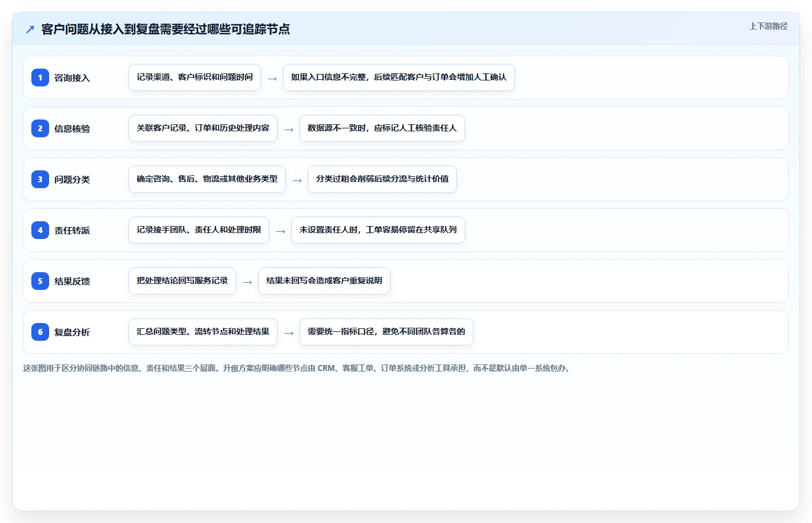Click the 上下游路径 label in the header

(768, 26)
